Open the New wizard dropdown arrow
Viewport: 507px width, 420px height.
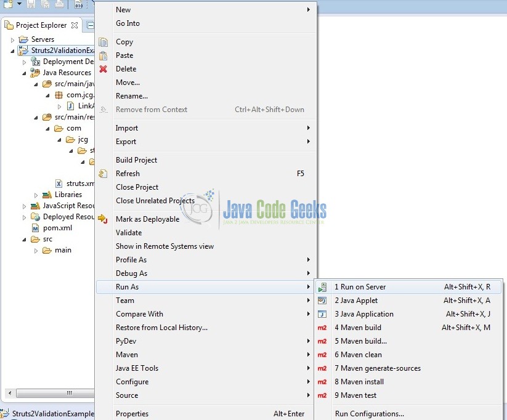19,5
